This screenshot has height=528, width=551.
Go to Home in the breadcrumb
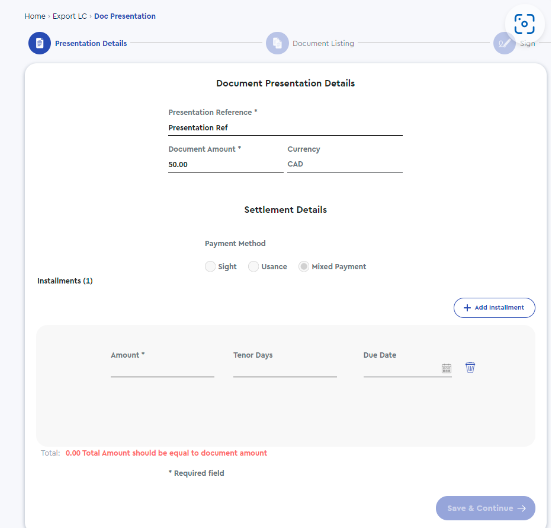click(x=35, y=16)
